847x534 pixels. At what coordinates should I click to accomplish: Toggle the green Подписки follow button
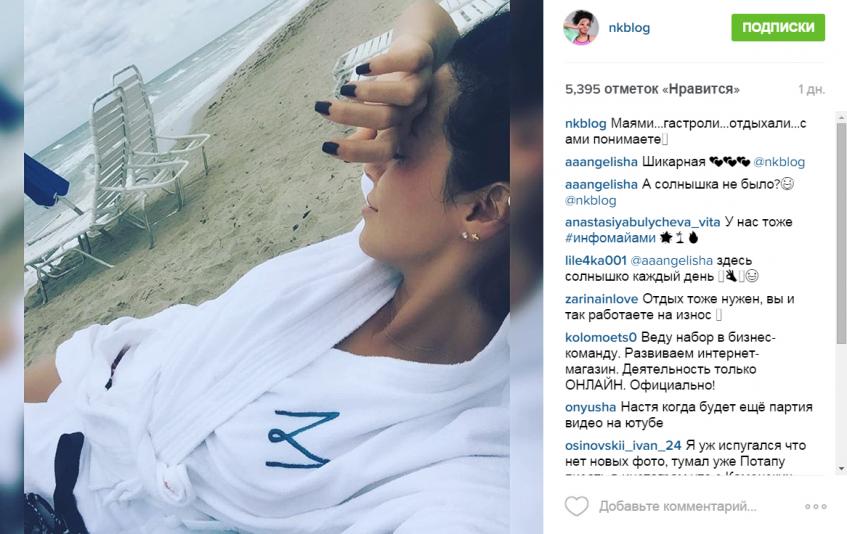tap(778, 27)
